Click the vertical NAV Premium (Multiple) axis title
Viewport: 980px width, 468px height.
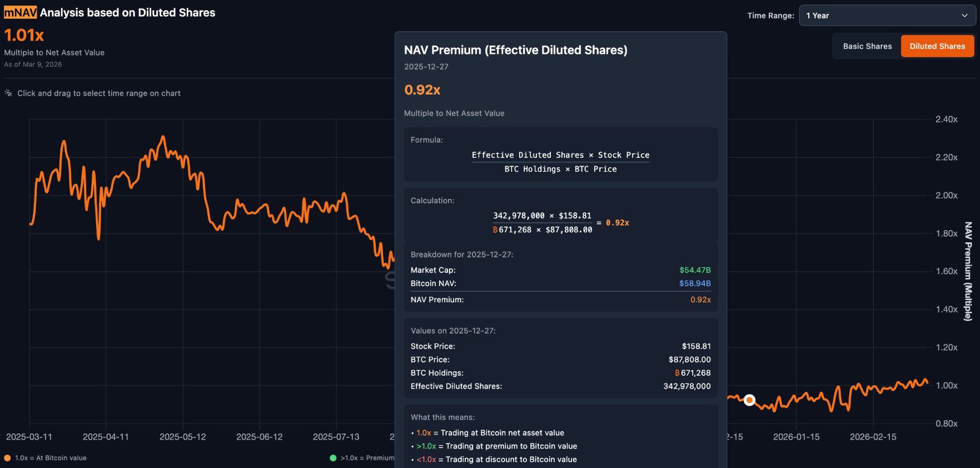pos(968,271)
